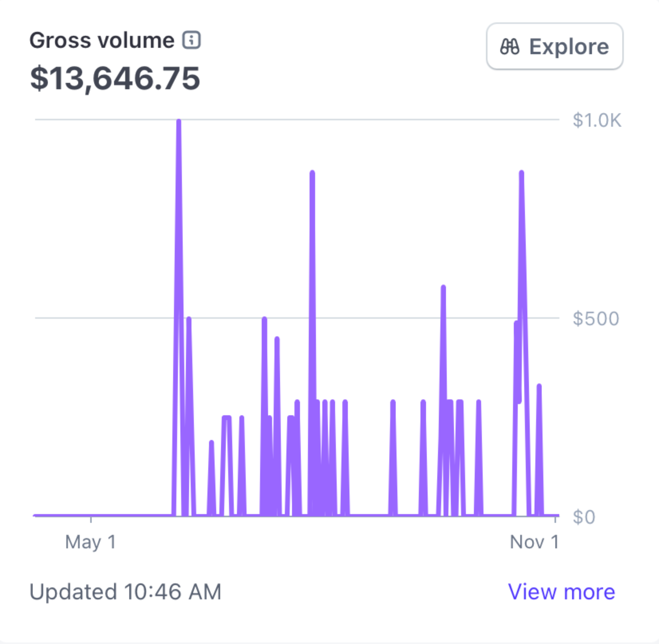Follow the View more link
This screenshot has width=659, height=644.
561,591
